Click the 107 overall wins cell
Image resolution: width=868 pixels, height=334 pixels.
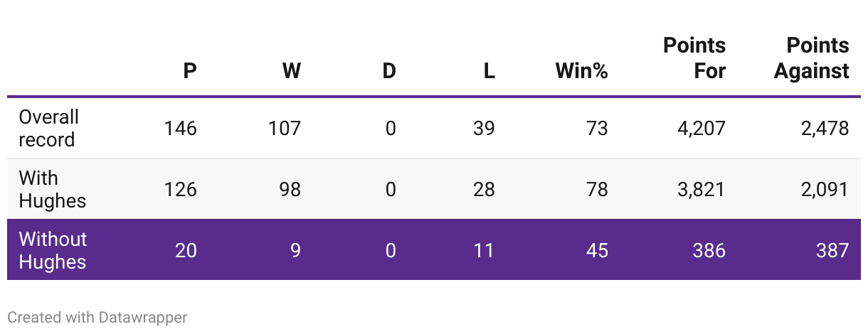(285, 129)
